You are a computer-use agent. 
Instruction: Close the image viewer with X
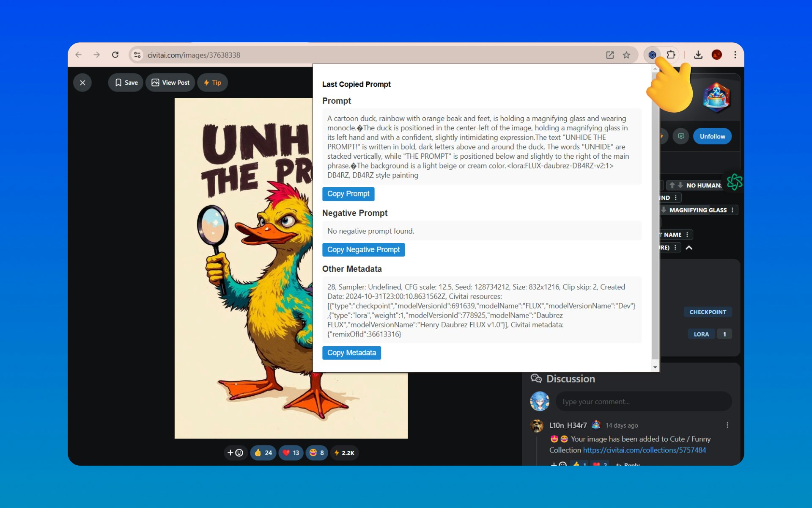(82, 83)
